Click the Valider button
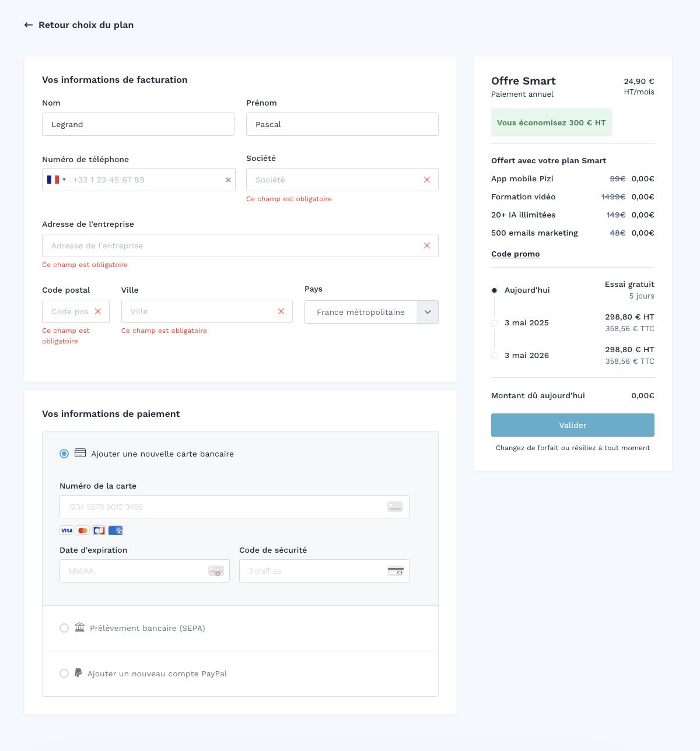700x751 pixels. [573, 425]
